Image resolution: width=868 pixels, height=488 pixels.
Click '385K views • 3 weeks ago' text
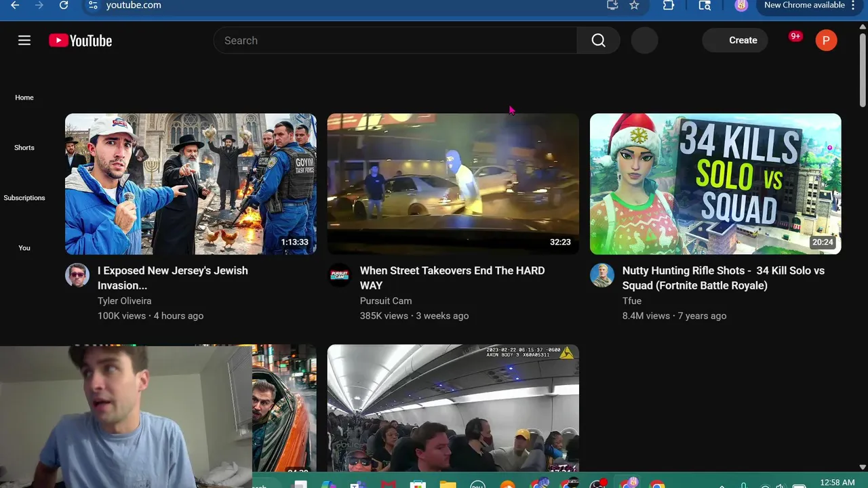[414, 316]
